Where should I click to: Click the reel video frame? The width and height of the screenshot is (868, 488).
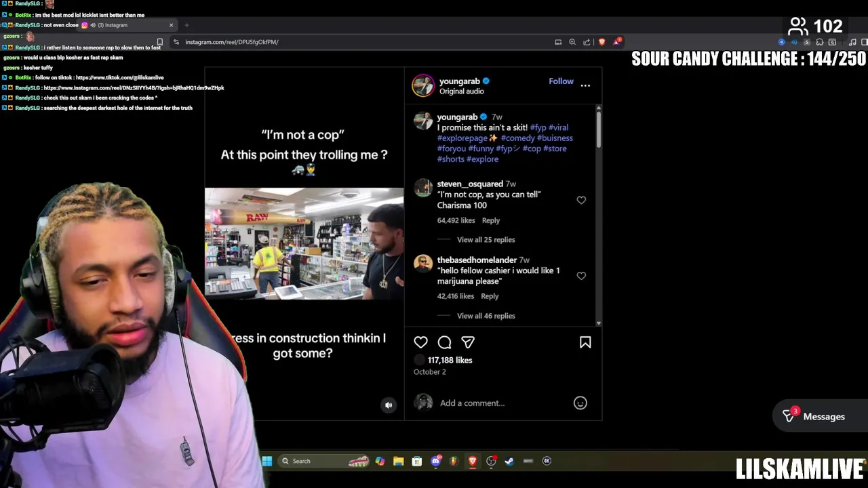304,243
